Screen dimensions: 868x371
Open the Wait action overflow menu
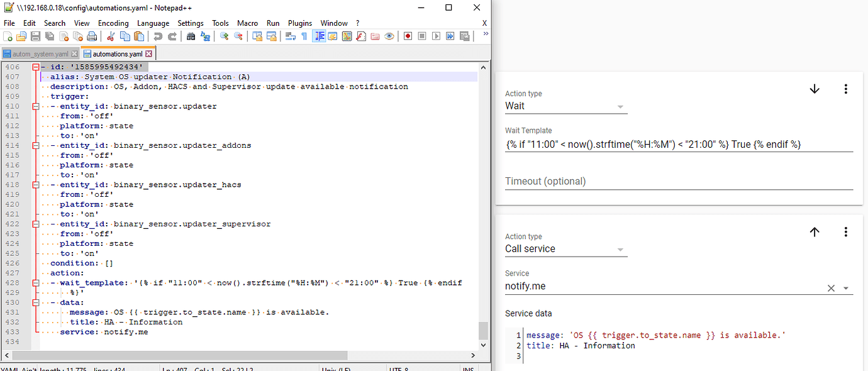click(846, 89)
